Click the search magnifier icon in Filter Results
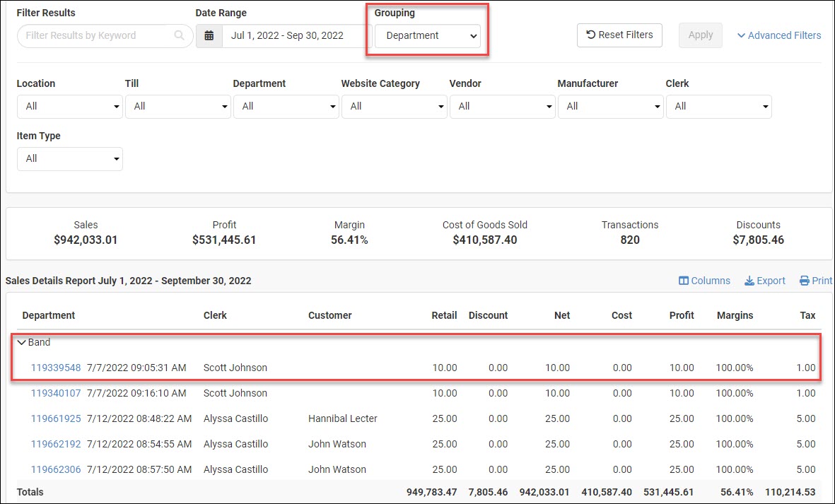The width and height of the screenshot is (835, 504). (180, 35)
